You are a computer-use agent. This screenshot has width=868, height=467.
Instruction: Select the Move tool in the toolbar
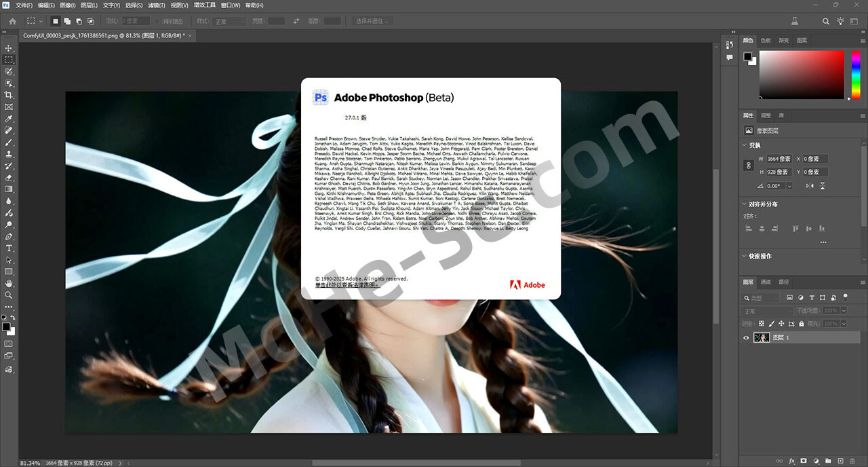point(9,48)
